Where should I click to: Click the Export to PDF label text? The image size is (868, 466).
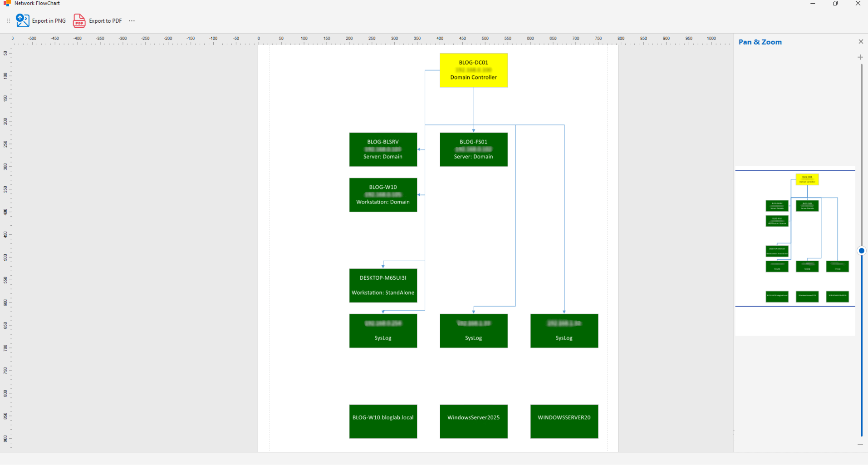105,21
